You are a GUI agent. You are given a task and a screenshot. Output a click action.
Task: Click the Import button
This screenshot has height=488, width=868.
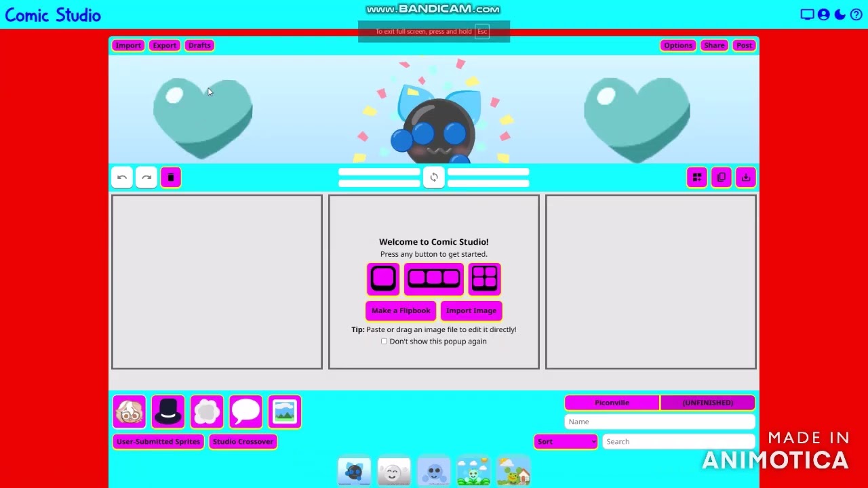point(128,45)
